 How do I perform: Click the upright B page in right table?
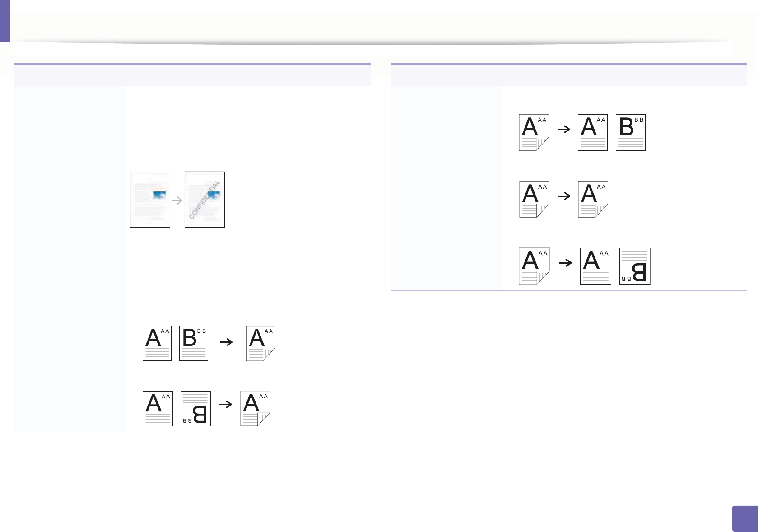631,132
